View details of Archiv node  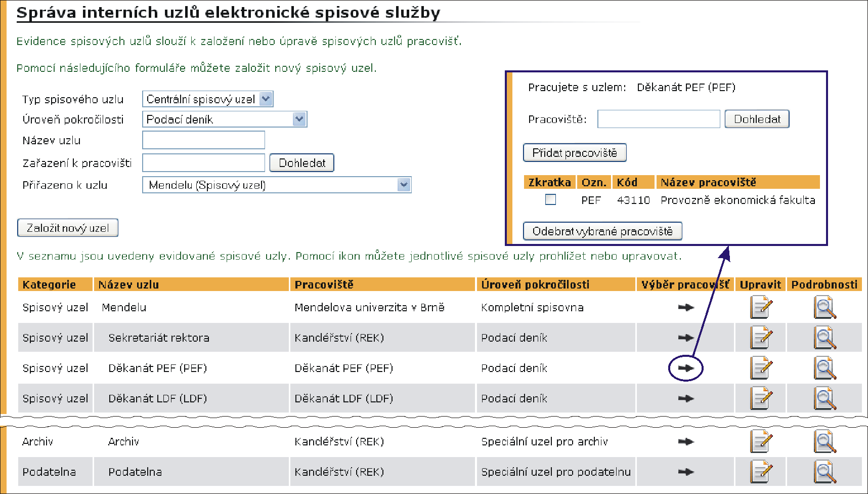click(824, 442)
